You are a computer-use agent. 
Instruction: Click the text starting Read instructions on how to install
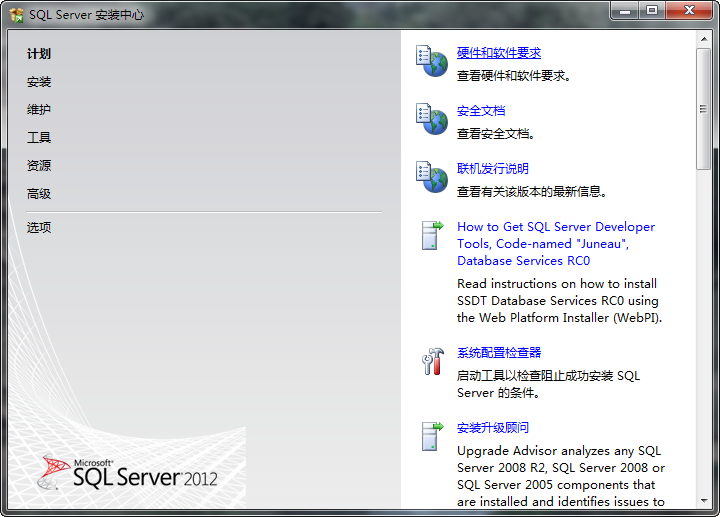559,301
